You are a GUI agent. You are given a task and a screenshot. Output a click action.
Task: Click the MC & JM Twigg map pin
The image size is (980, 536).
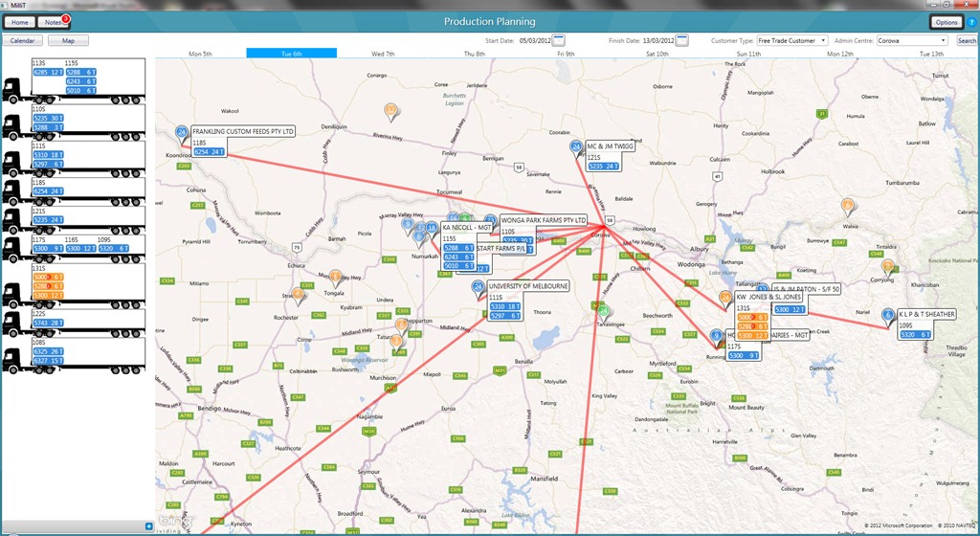tap(576, 147)
